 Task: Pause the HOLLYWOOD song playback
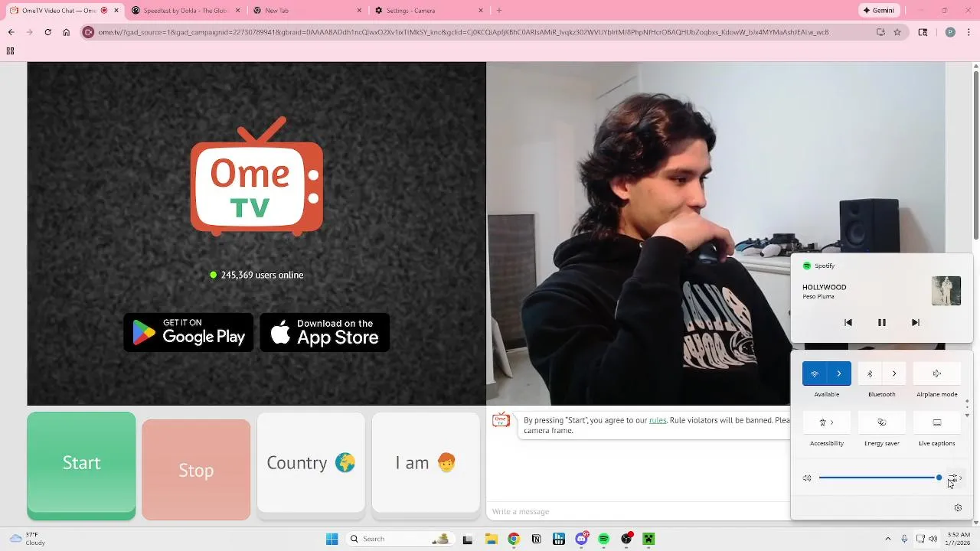click(x=881, y=323)
